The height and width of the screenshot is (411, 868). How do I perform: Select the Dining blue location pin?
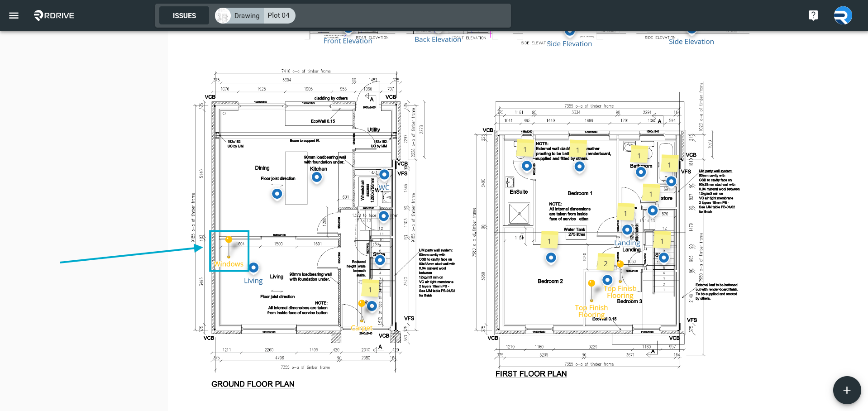(x=277, y=194)
